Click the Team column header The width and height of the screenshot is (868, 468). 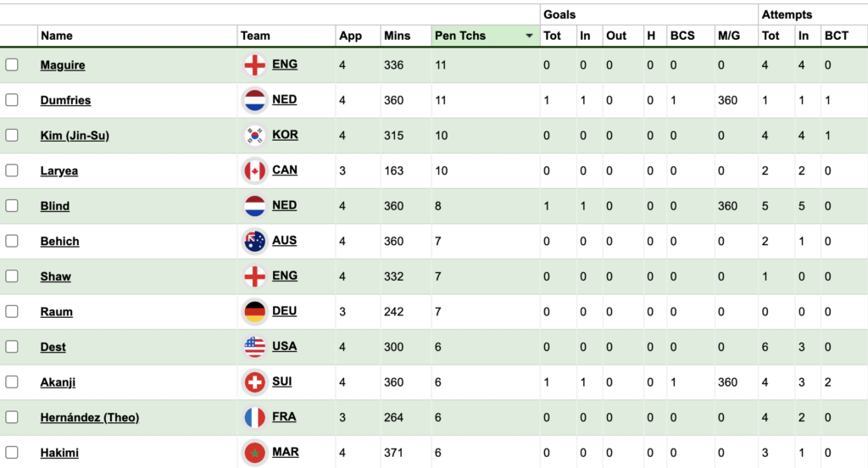pos(255,36)
